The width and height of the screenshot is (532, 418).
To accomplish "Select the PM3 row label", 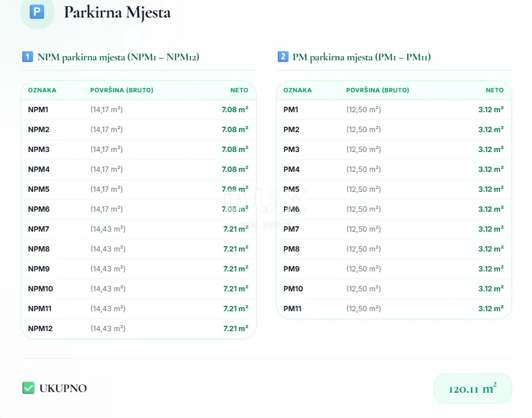I will pos(292,150).
